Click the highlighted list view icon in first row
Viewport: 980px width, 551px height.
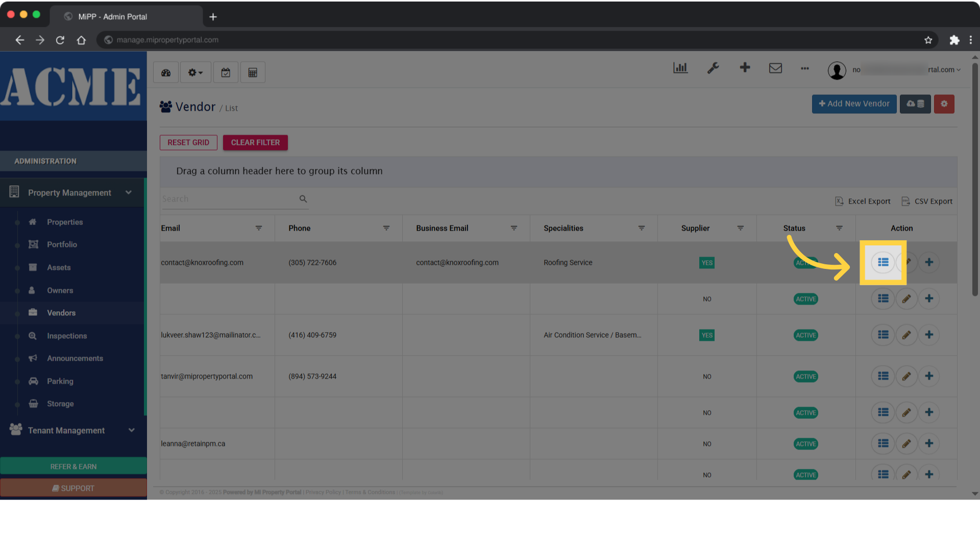click(x=883, y=262)
